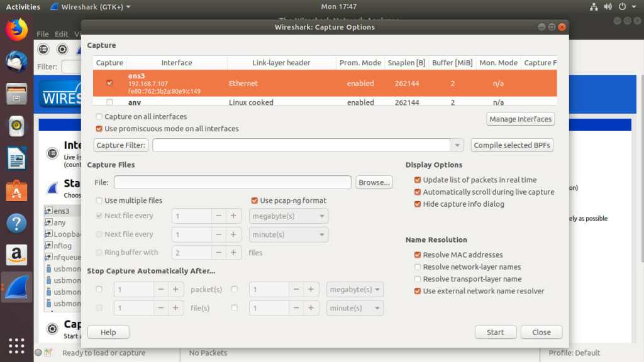Click the Close button in the dialog
This screenshot has width=644, height=362.
541,332
